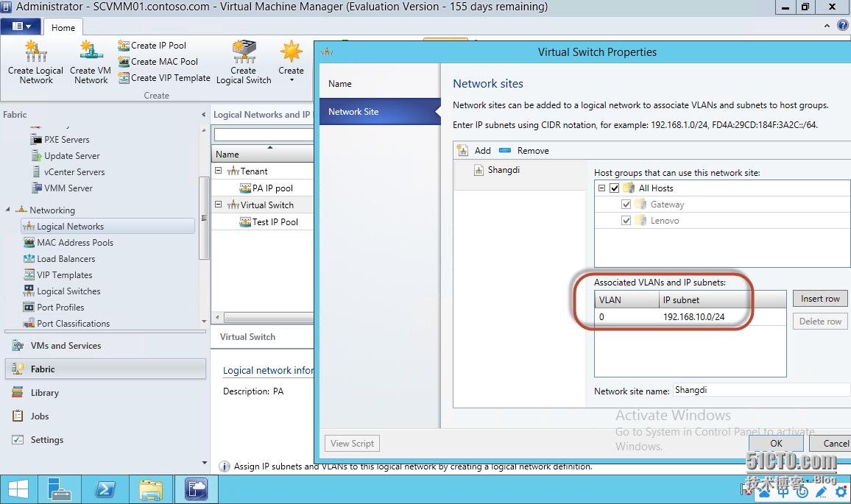Select VMM Server in Fabric tree

click(62, 188)
